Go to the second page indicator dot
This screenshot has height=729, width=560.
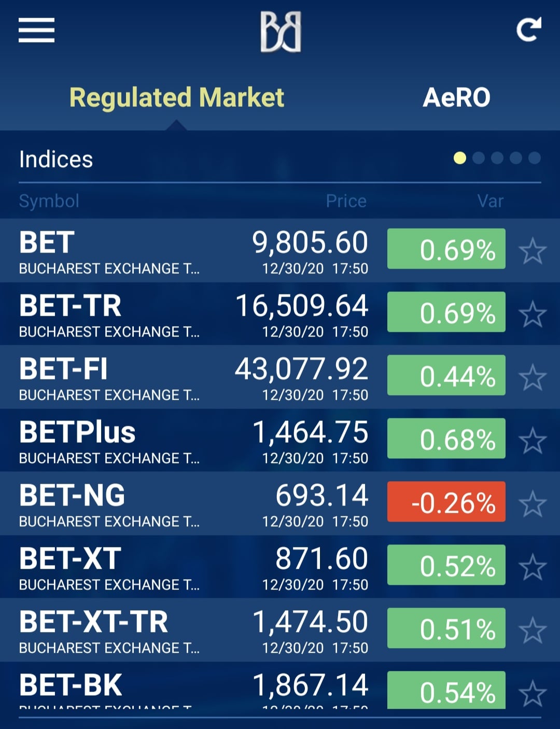coord(479,158)
